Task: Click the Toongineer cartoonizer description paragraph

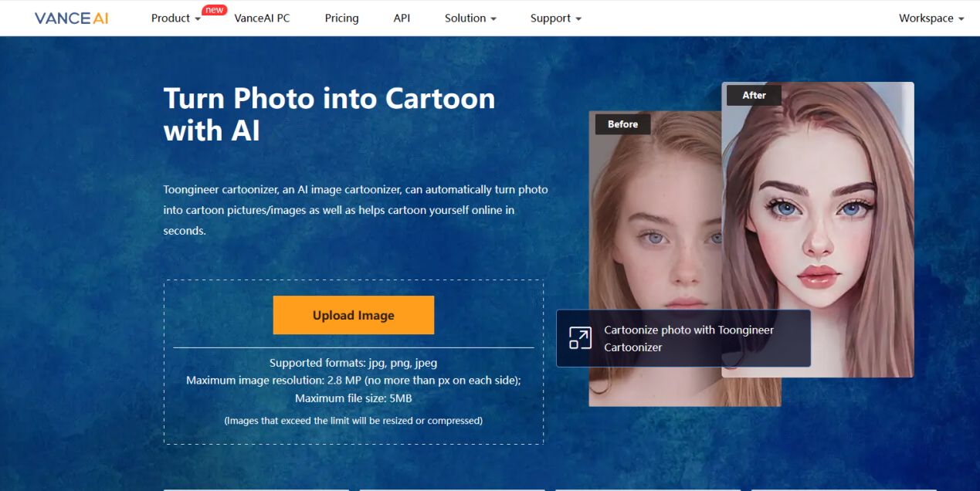Action: (x=356, y=210)
